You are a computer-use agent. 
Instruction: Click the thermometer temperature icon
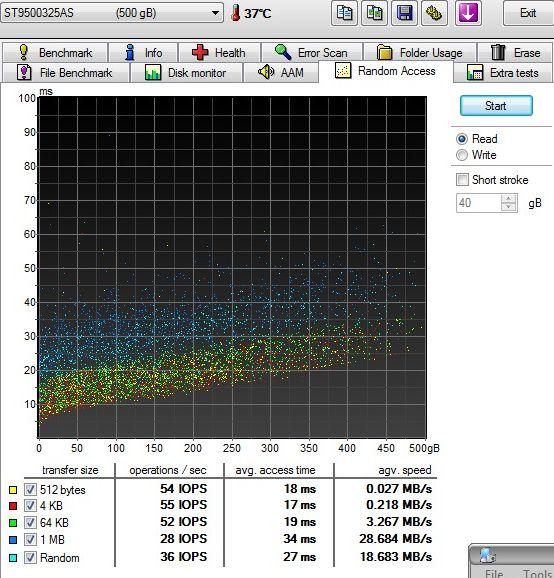tap(235, 14)
